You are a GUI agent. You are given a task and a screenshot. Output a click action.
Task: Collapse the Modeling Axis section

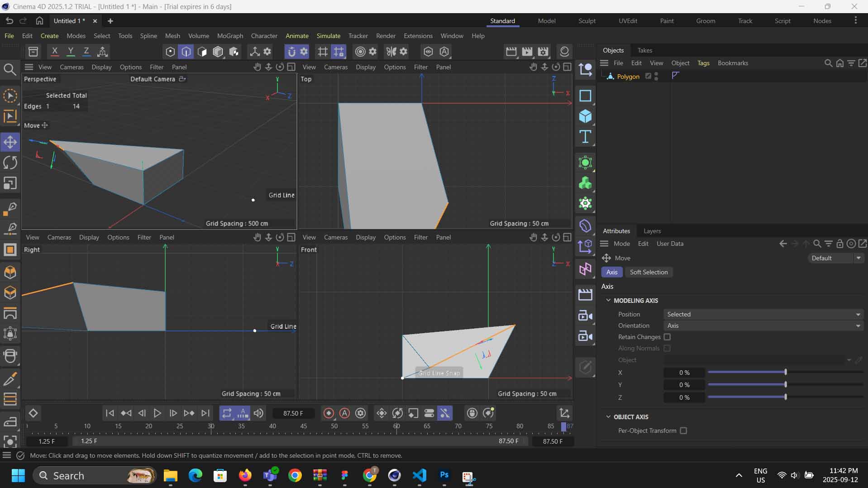(x=609, y=300)
